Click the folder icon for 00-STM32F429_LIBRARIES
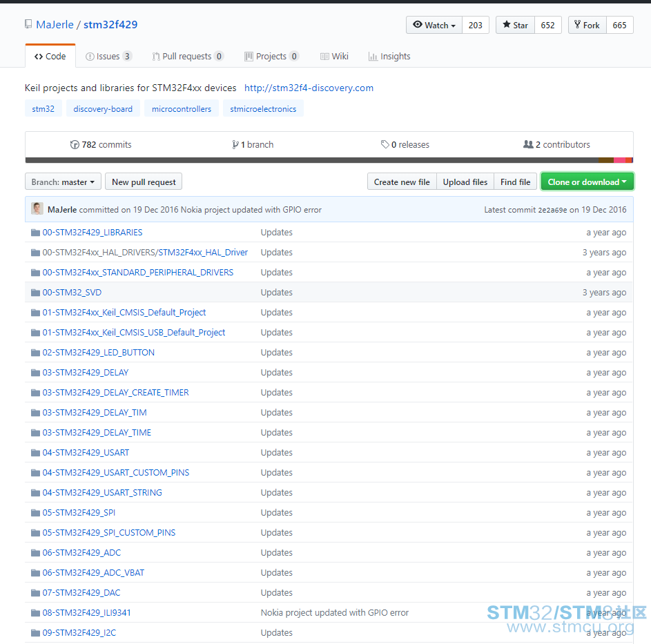The height and width of the screenshot is (644, 651). pos(35,233)
